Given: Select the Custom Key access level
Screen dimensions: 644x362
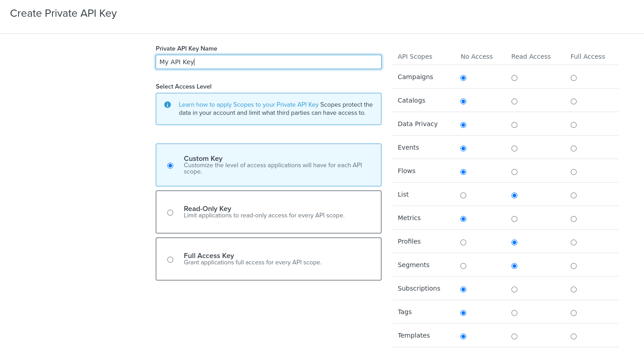Looking at the screenshot, I should coord(170,165).
